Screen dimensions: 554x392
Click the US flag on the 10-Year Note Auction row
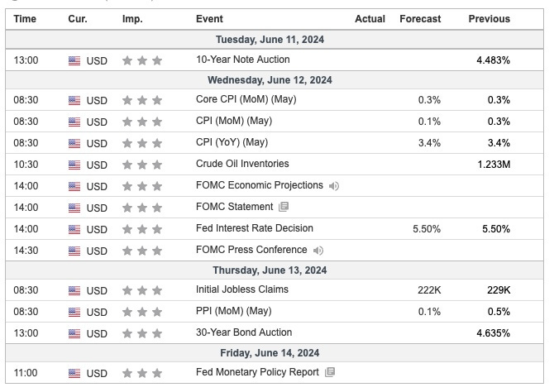pyautogui.click(x=74, y=61)
